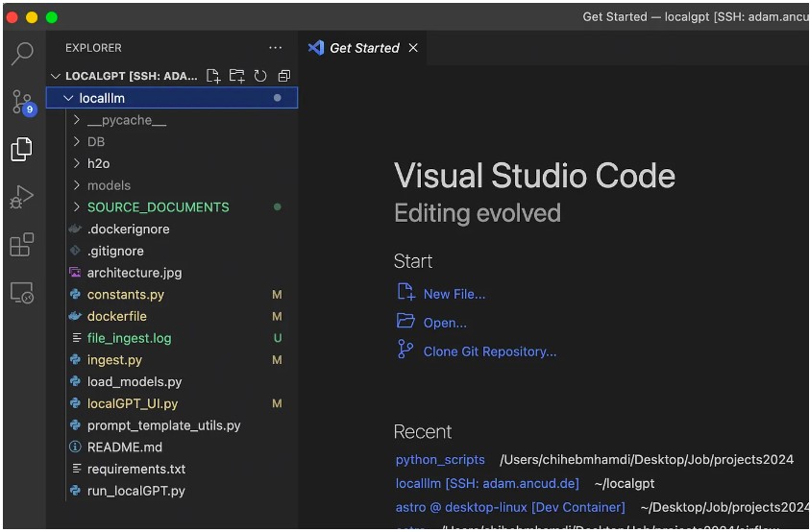
Task: Expand the __pycache__ folder
Action: 126,120
